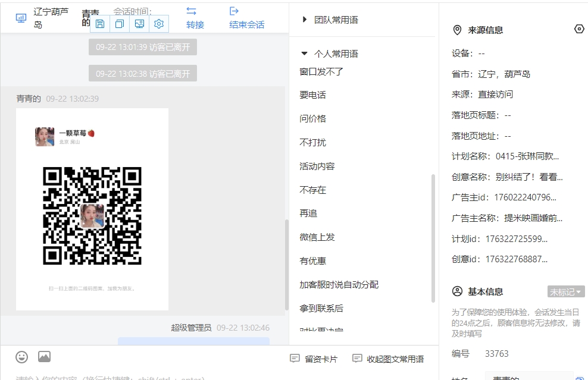Image resolution: width=588 pixels, height=380 pixels.
Task: Select the phrase 再追
Action: (x=308, y=213)
